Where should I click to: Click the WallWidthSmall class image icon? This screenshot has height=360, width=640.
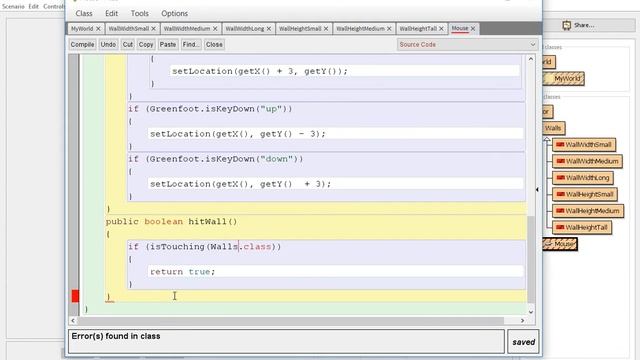coord(560,144)
